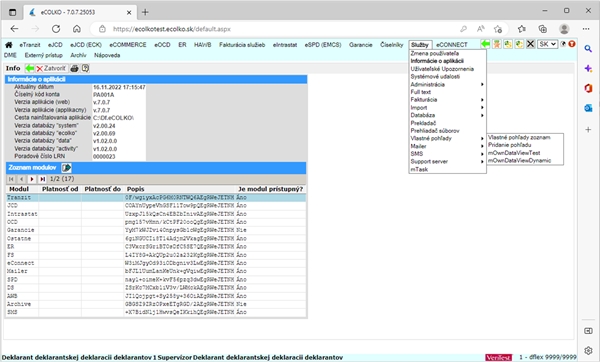Image resolution: width=600 pixels, height=362 pixels.
Task: Close the eCOLKO browser tab
Action: tap(129, 12)
